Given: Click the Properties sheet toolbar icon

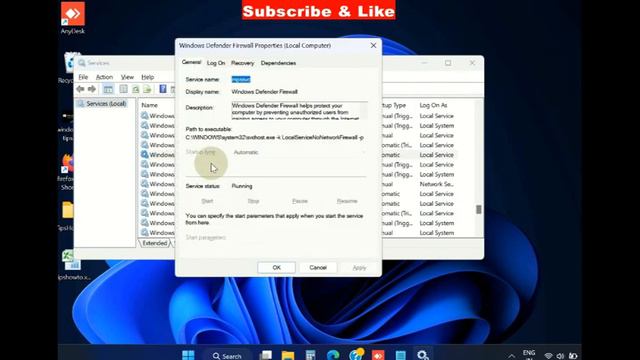Looking at the screenshot, I should (x=123, y=89).
